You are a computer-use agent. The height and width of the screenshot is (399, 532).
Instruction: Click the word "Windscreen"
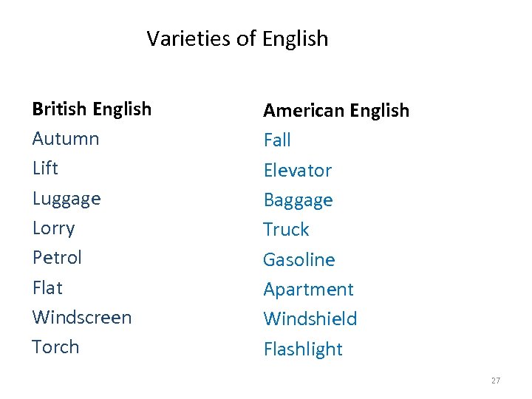click(82, 317)
